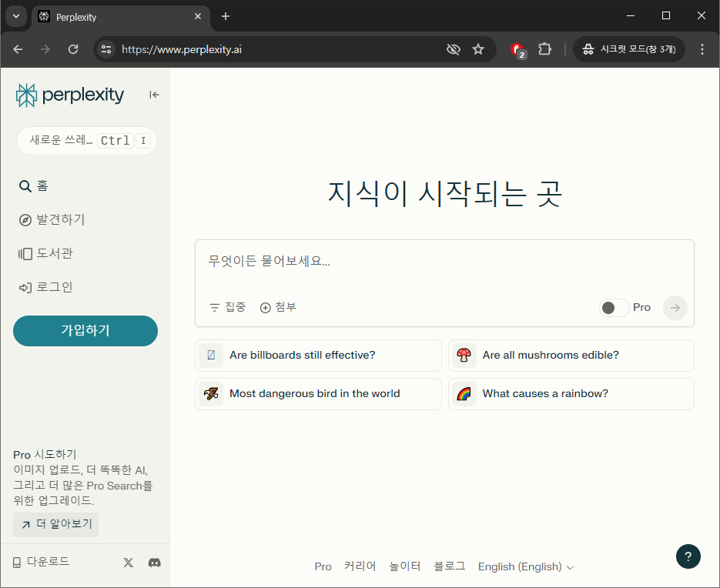Viewport: 720px width, 588px height.
Task: Click the 시크릿 모드 incognito indicator
Action: (629, 49)
